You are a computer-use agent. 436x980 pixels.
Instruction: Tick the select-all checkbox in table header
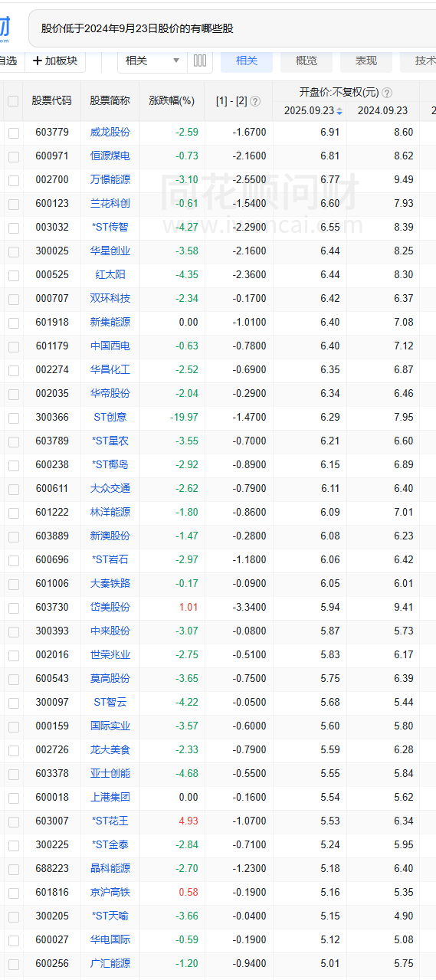point(13,101)
